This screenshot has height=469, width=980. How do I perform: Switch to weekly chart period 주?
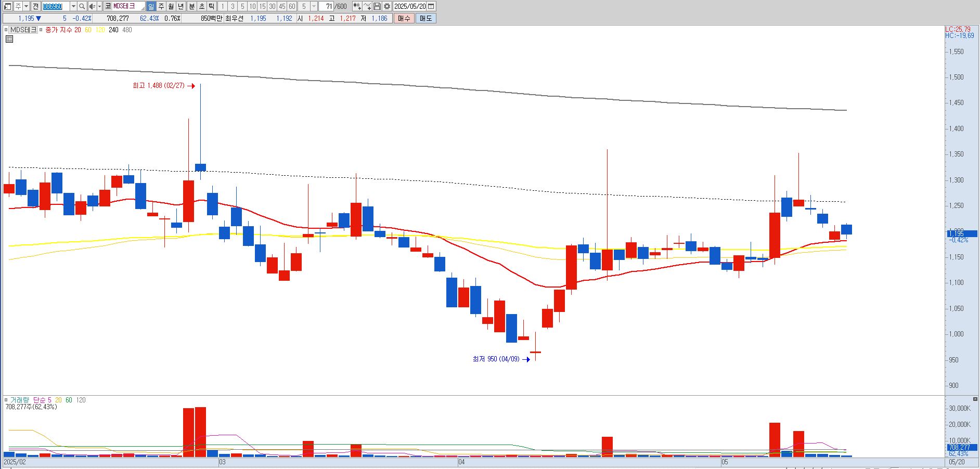161,6
